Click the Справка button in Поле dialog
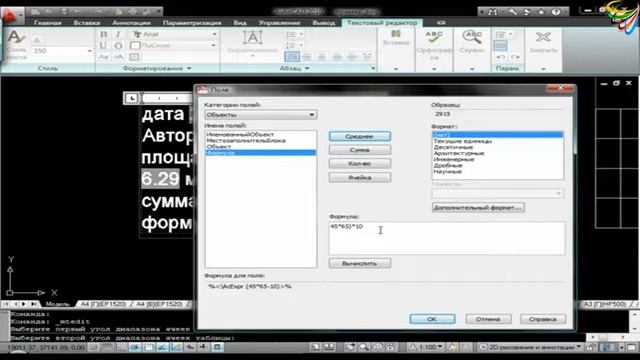This screenshot has width=640, height=360. 543,319
